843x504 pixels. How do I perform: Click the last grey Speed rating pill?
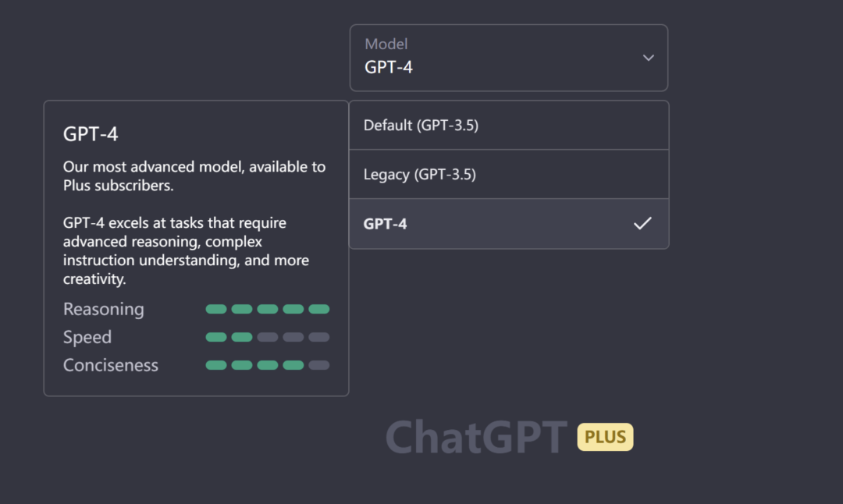(318, 337)
